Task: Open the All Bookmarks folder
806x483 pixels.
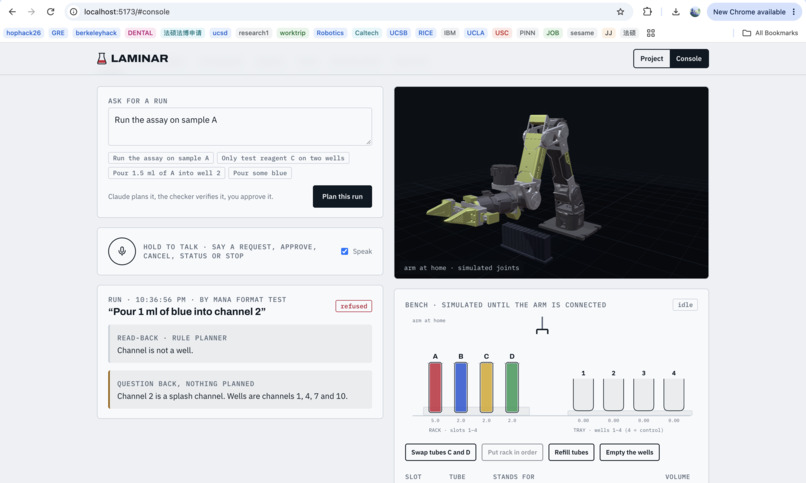Action: pyautogui.click(x=770, y=33)
